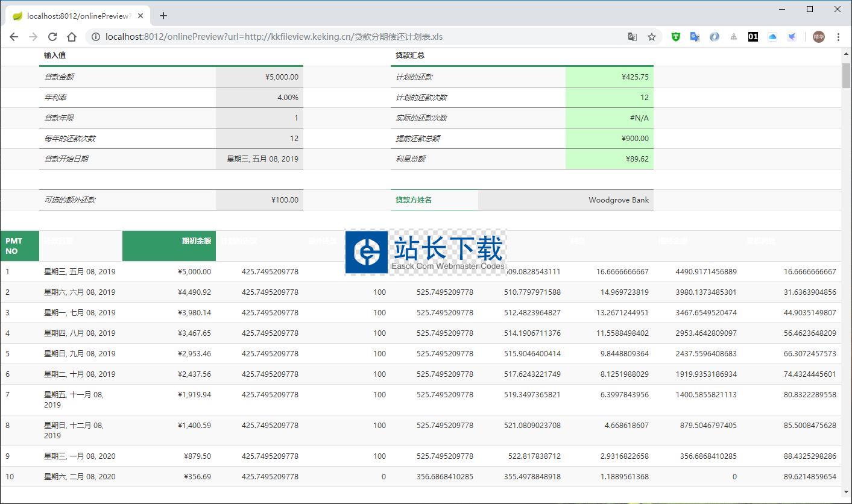Image resolution: width=852 pixels, height=504 pixels.
Task: View site information in address bar
Action: tap(95, 37)
